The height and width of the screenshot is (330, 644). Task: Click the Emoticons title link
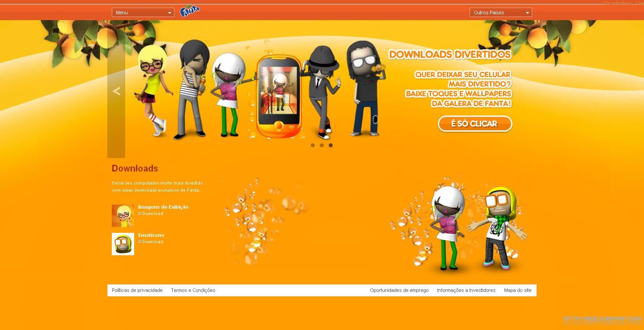coord(151,235)
